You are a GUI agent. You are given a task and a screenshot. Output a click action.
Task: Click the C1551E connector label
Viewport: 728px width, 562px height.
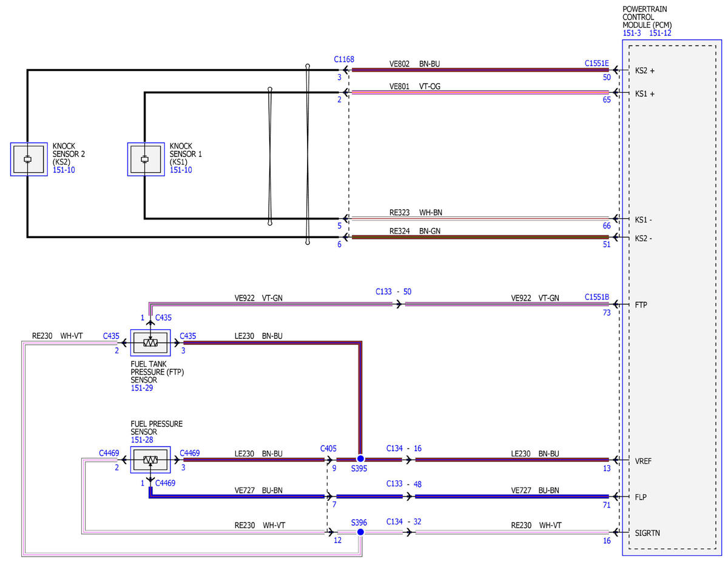click(x=597, y=63)
